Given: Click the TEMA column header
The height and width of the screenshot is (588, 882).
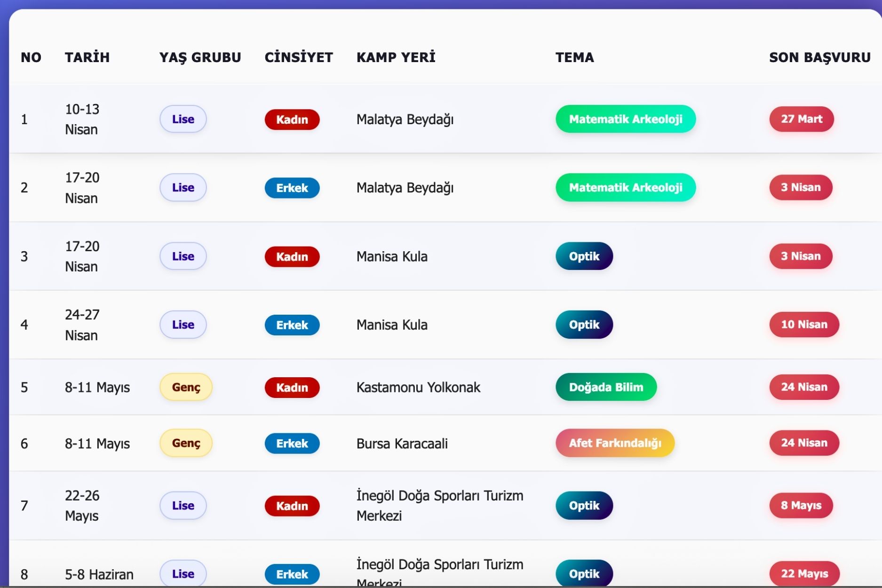Looking at the screenshot, I should pos(574,57).
